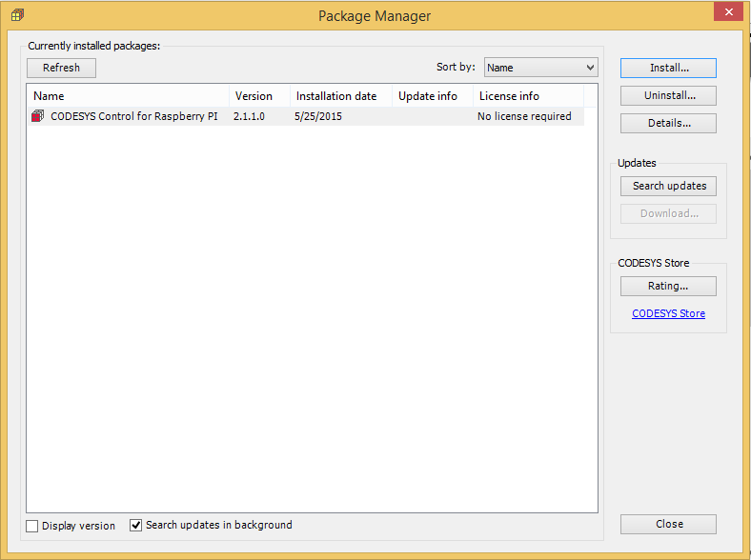Click the Uninstall... button

click(669, 96)
